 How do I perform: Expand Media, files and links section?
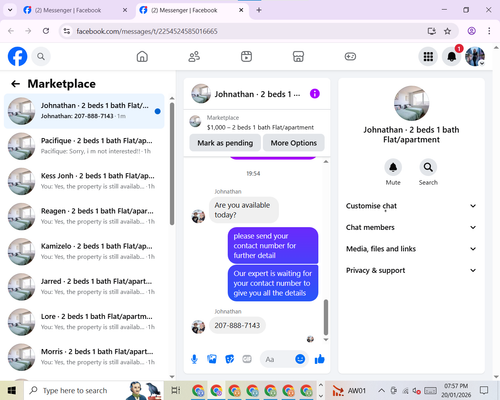[411, 249]
